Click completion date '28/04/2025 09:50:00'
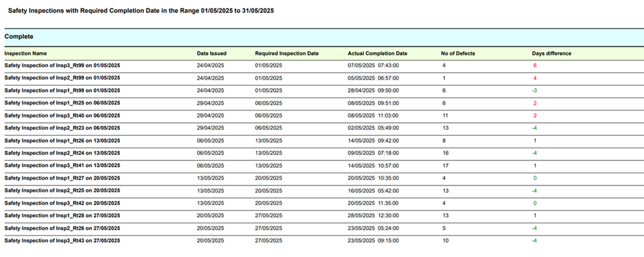The width and height of the screenshot is (644, 257). coord(373,90)
